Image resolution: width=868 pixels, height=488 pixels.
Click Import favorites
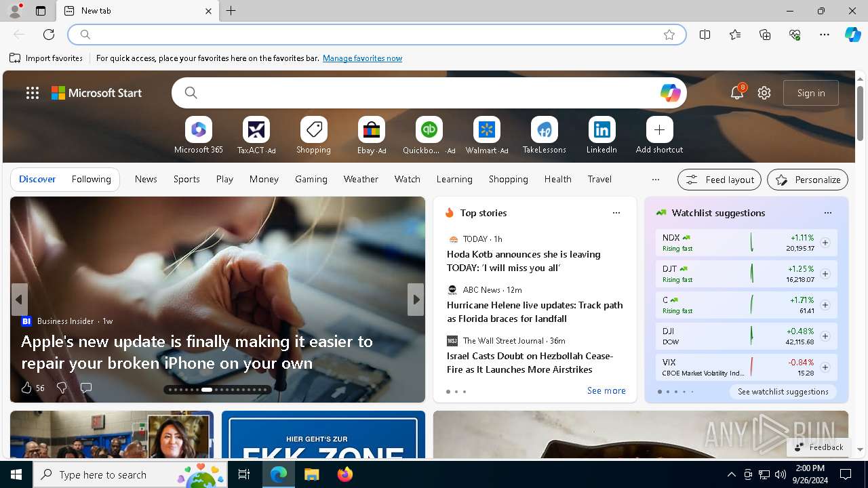tap(46, 58)
